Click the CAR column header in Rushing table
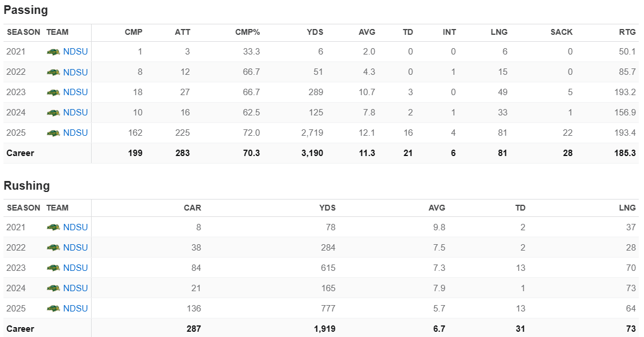Viewport: 644px width, 337px height. coord(192,208)
